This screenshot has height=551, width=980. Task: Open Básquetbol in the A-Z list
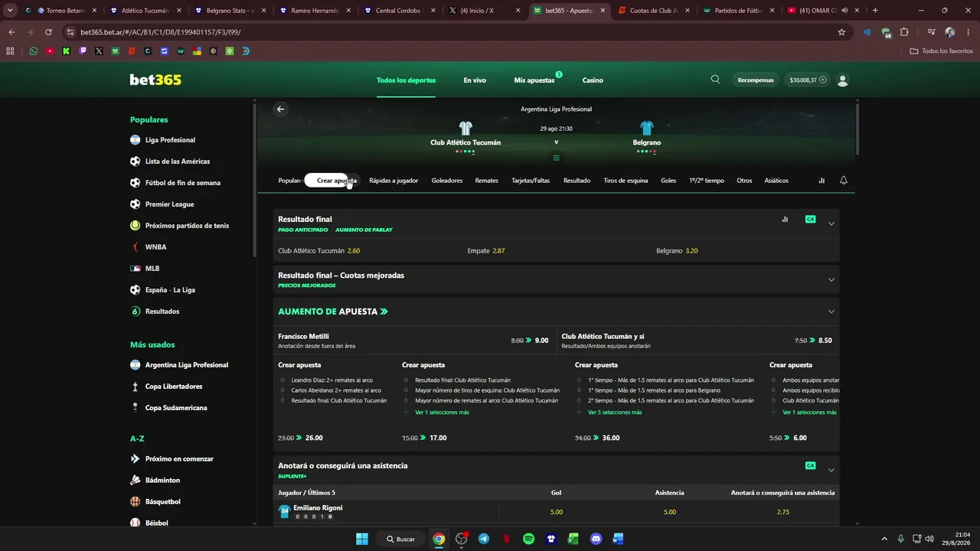tap(162, 501)
